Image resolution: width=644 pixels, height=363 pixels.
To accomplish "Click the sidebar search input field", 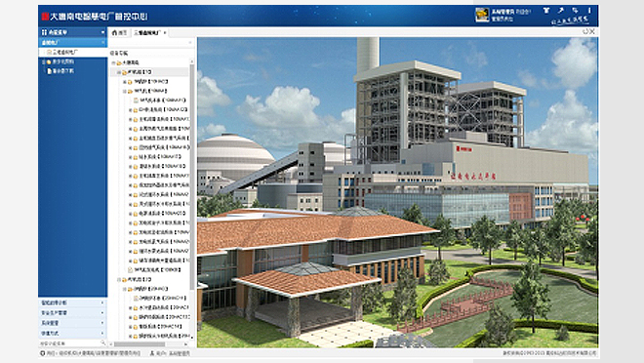I will coord(69,343).
